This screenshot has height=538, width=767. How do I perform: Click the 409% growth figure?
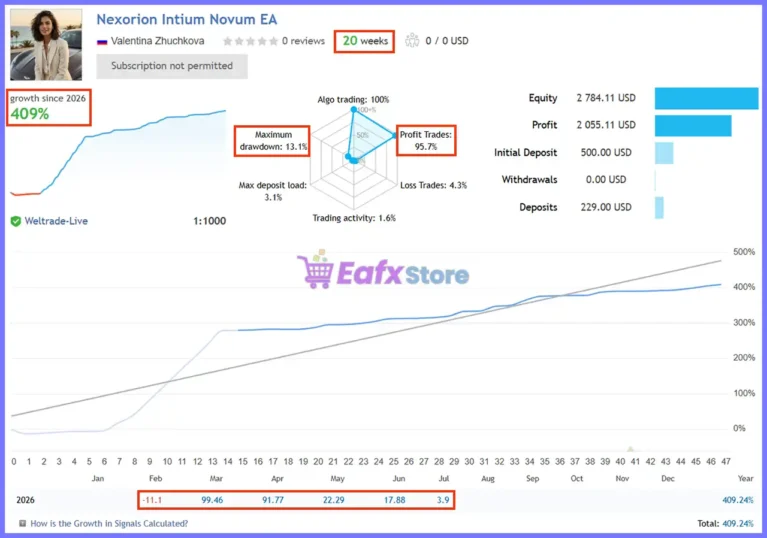coord(30,114)
